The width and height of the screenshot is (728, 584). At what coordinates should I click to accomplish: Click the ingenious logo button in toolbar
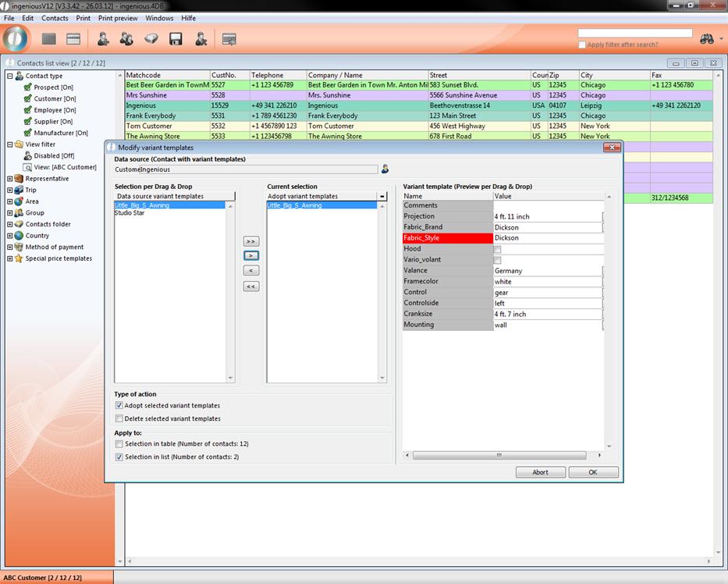16,38
